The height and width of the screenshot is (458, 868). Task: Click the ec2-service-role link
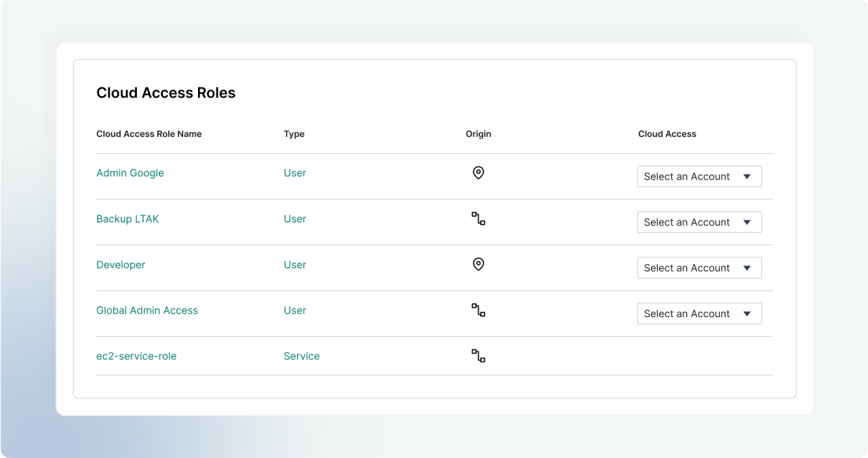[x=136, y=356]
